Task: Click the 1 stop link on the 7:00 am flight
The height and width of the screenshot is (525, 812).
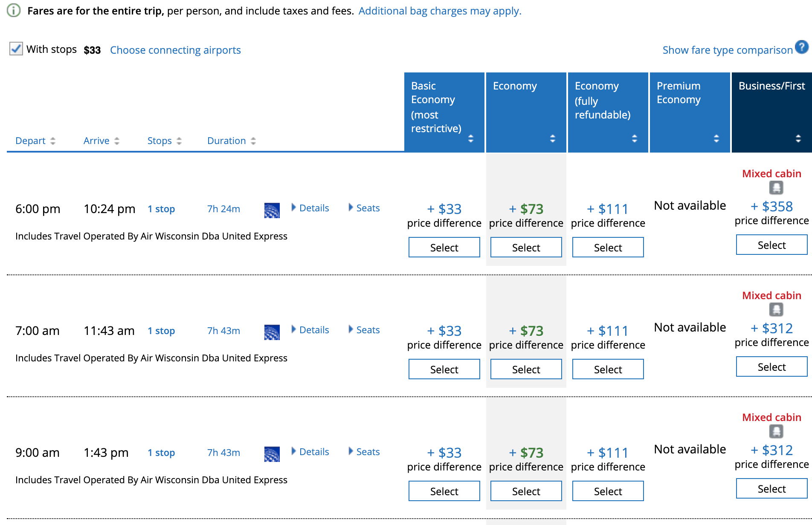Action: [161, 331]
